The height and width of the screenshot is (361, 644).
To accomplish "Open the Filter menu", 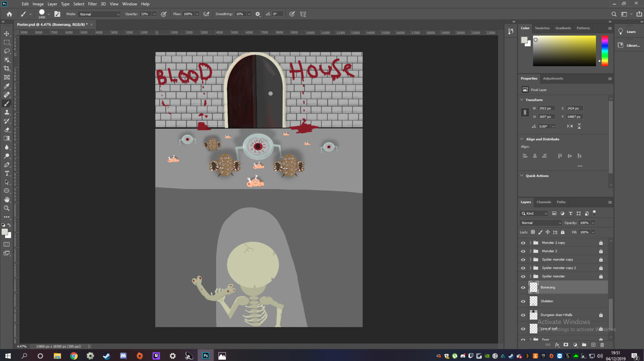I will pyautogui.click(x=92, y=4).
